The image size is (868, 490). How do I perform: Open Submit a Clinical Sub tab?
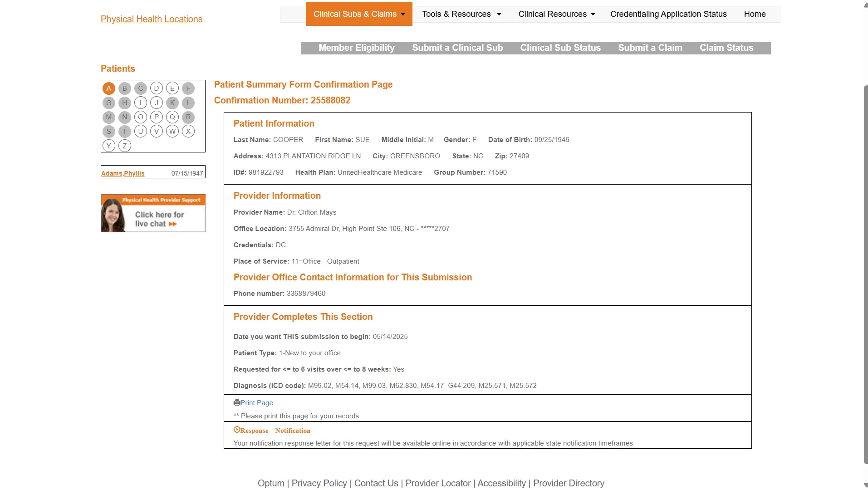point(457,48)
